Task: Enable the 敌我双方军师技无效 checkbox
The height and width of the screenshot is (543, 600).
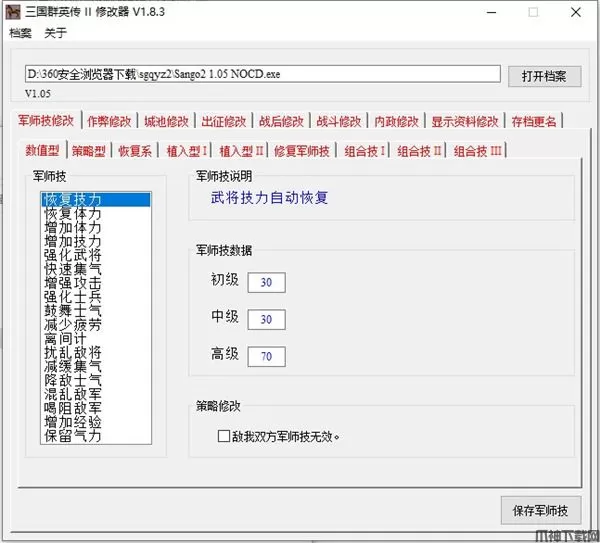Action: click(224, 436)
